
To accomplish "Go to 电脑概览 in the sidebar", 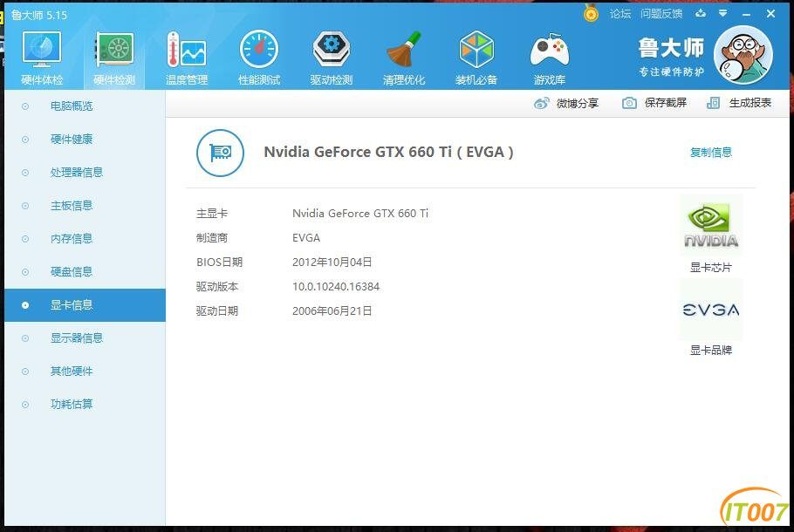I will [85, 106].
